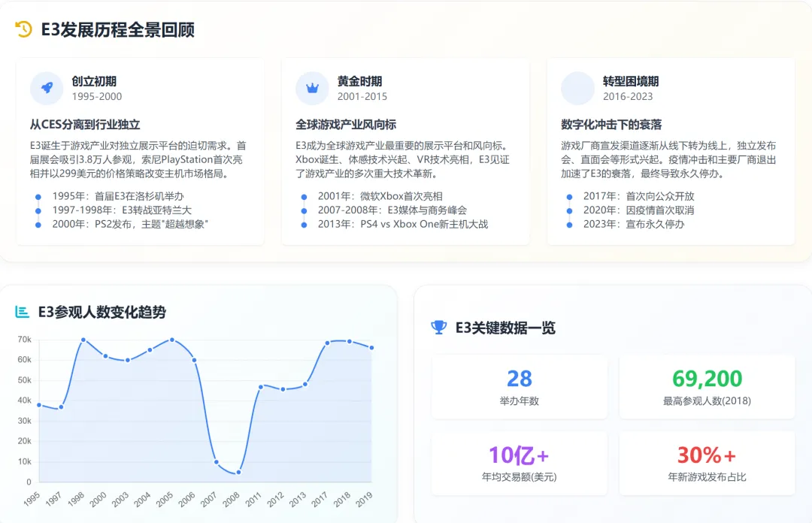
Task: Click the 70k y-axis label
Action: [24, 340]
